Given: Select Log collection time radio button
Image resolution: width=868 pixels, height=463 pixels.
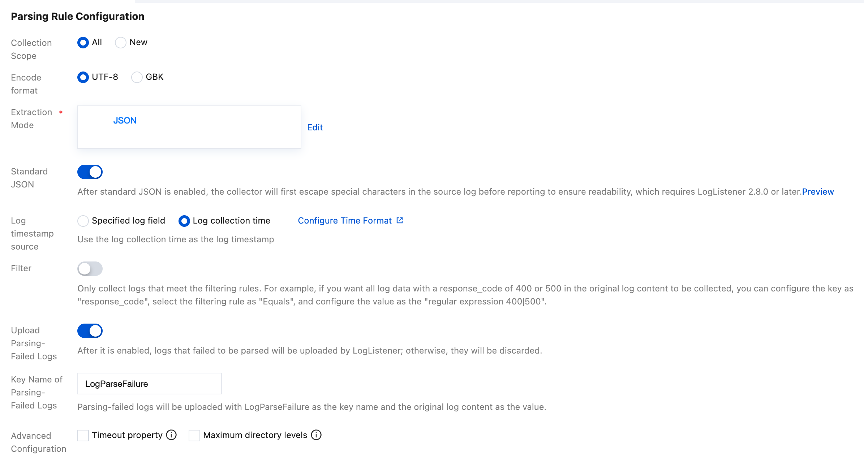Looking at the screenshot, I should 184,221.
